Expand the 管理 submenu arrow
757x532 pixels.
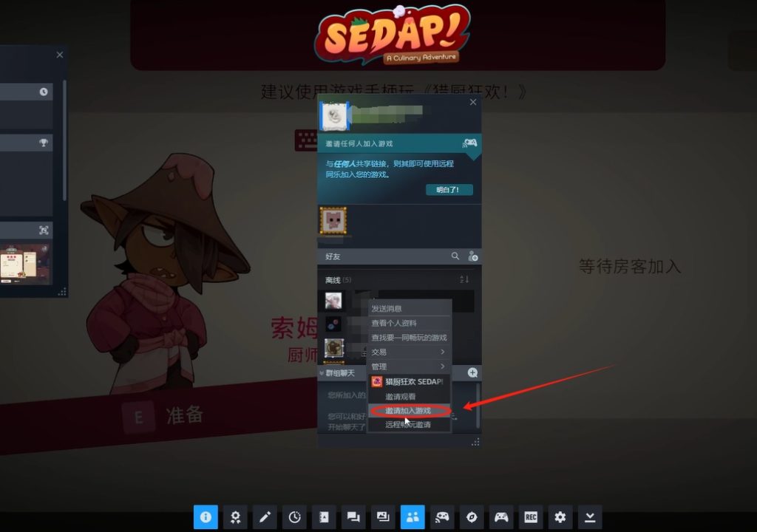(x=442, y=366)
